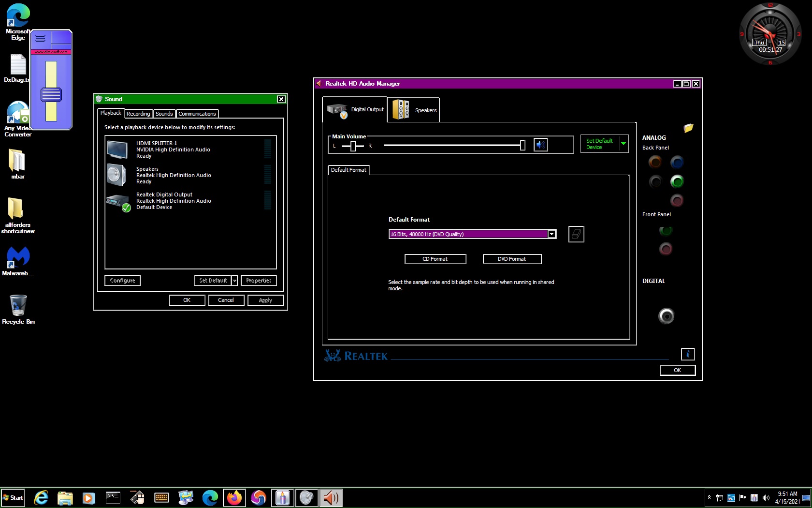Viewport: 812px width, 508px height.
Task: Click Apply in Sound dialog
Action: click(265, 300)
